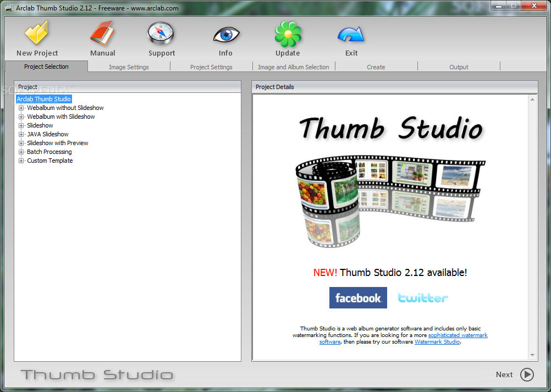
Task: Click the Thumb Studio film strip image
Action: pos(390,201)
